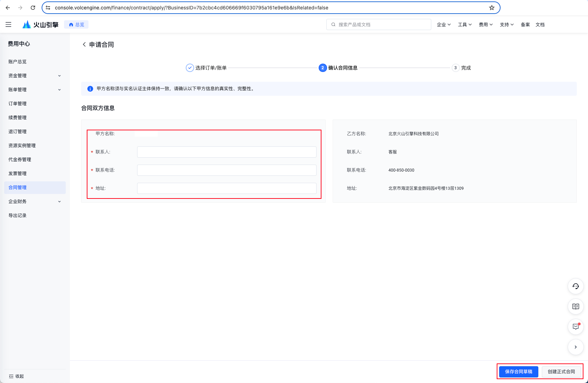Screen dimensions: 588x383
Task: Click the 客服 contact value
Action: [x=392, y=152]
